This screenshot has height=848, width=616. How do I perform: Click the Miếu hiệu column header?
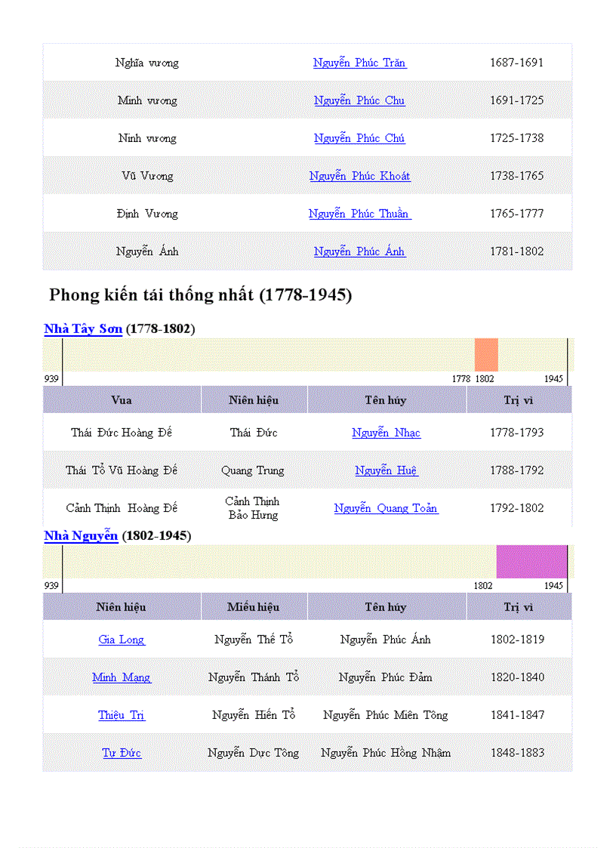tap(254, 607)
